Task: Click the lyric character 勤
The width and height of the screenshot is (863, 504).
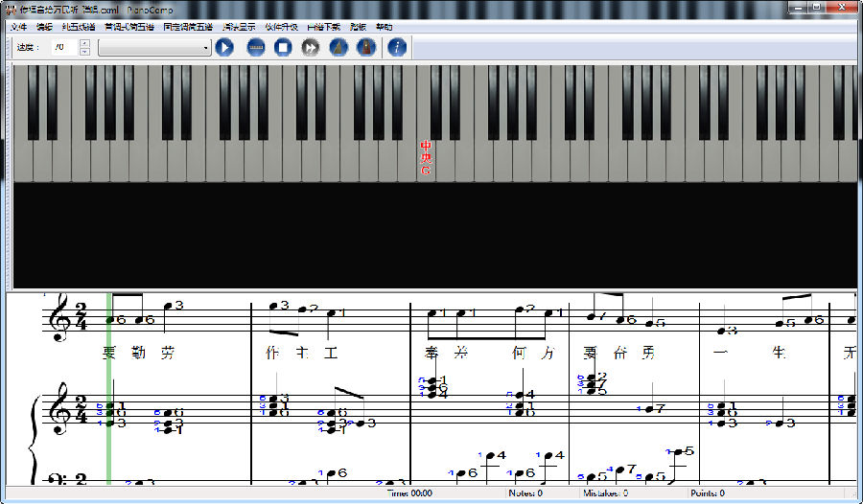Action: point(139,353)
